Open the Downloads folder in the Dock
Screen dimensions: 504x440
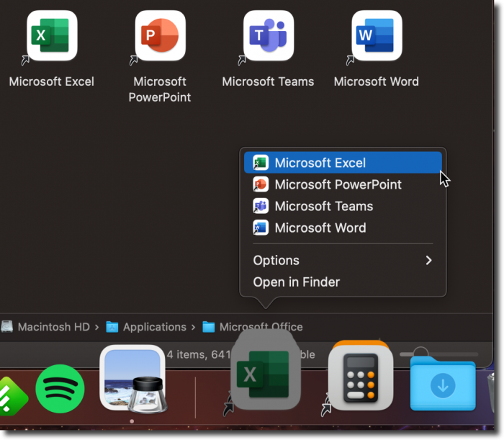[443, 383]
